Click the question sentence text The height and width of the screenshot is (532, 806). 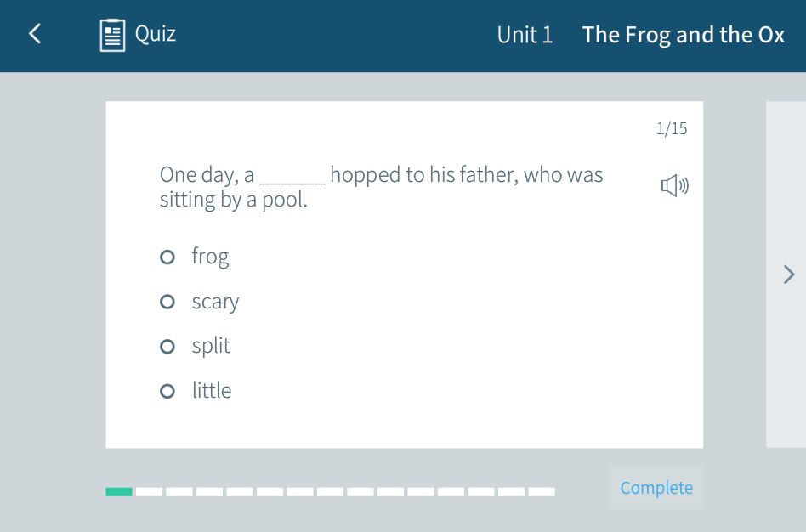[x=381, y=187]
